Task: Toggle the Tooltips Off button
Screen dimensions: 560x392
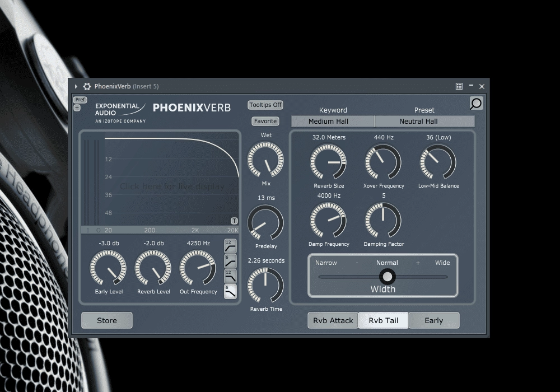Action: pos(265,105)
